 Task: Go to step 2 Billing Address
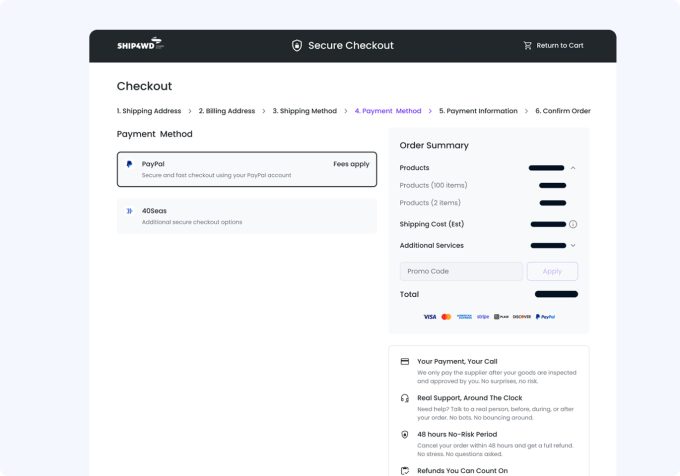point(227,111)
